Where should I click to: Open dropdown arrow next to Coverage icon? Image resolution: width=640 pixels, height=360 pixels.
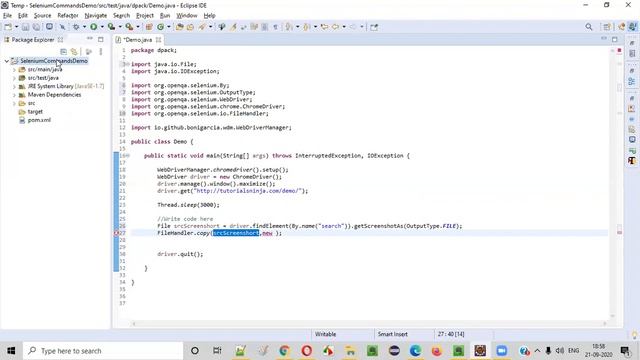(120, 27)
